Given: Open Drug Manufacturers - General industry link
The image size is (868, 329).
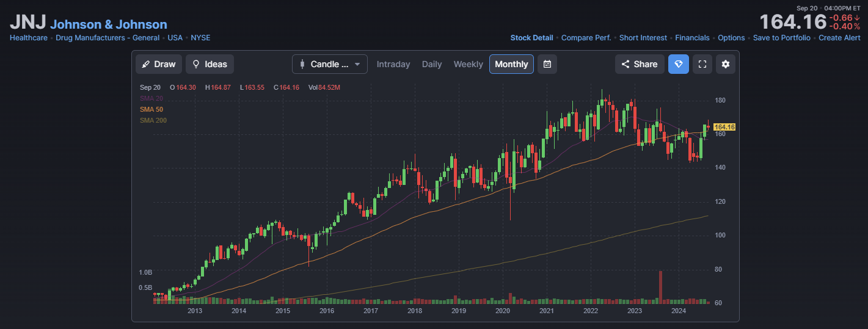Looking at the screenshot, I should pyautogui.click(x=108, y=38).
